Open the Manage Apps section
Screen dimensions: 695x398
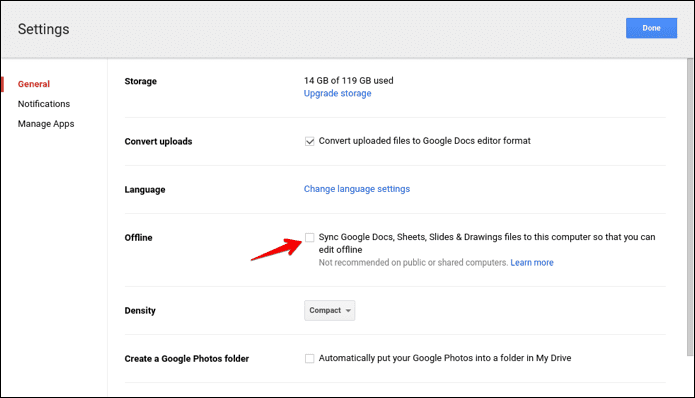[46, 124]
